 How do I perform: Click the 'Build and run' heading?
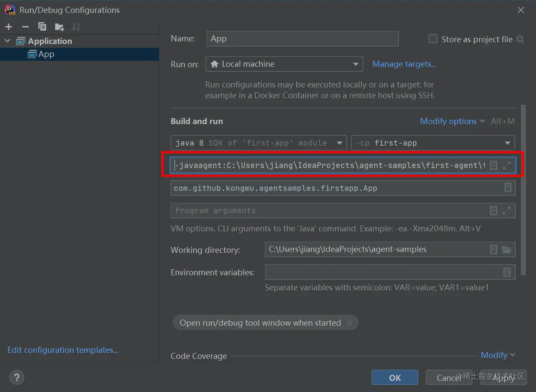tap(197, 121)
